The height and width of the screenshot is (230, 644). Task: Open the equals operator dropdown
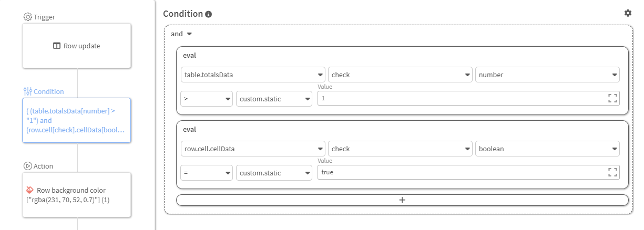point(207,173)
